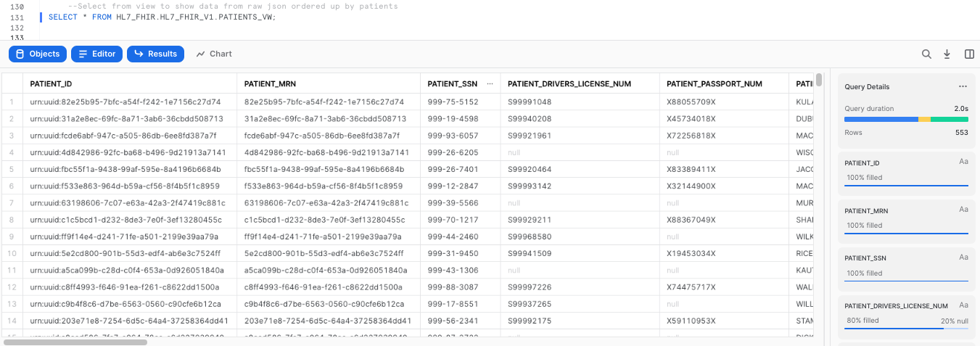Click the Query duration color bar
Viewport: 980px width, 346px height.
point(906,119)
